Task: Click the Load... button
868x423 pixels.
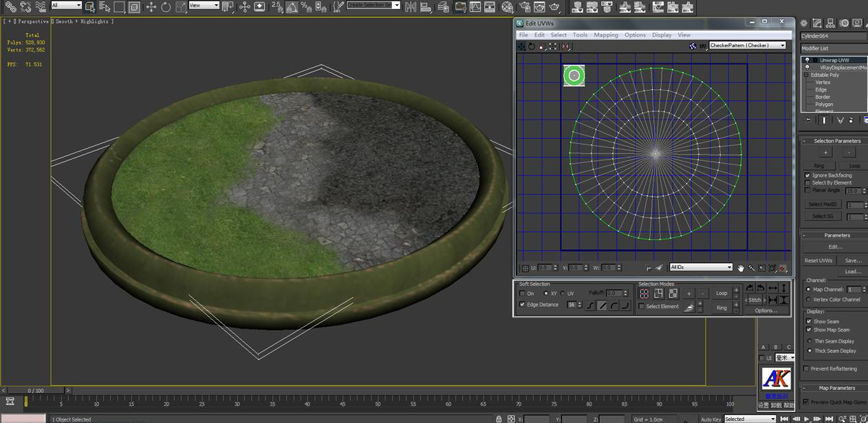Action: point(853,272)
